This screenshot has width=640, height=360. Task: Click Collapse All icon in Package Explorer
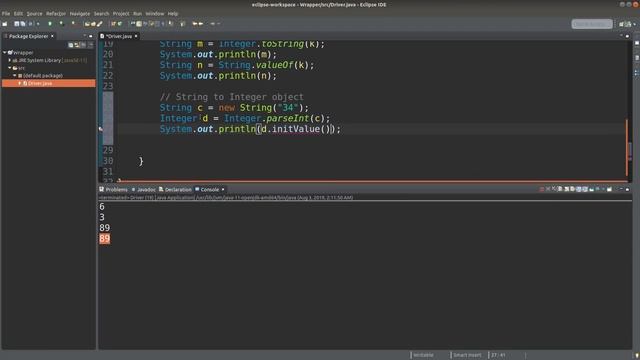(71, 45)
